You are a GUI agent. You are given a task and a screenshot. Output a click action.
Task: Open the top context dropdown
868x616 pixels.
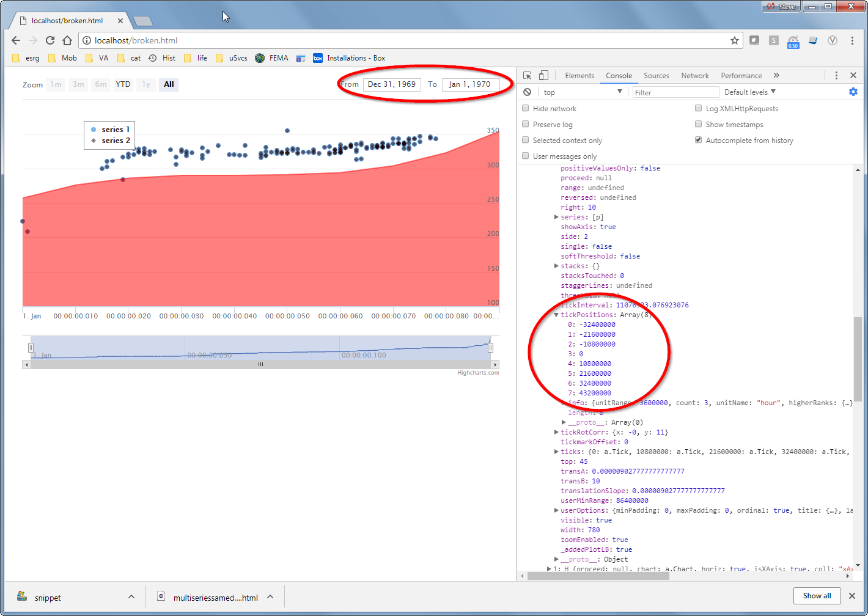click(583, 92)
